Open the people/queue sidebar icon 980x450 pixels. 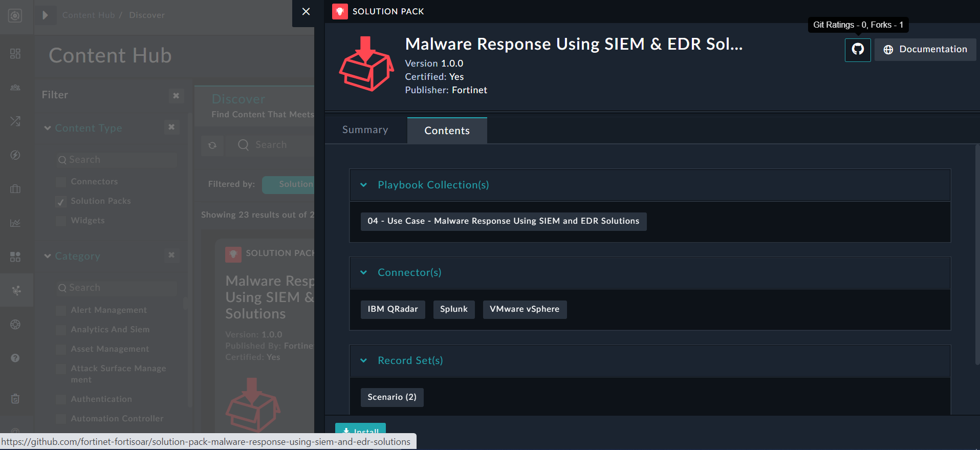(15, 88)
